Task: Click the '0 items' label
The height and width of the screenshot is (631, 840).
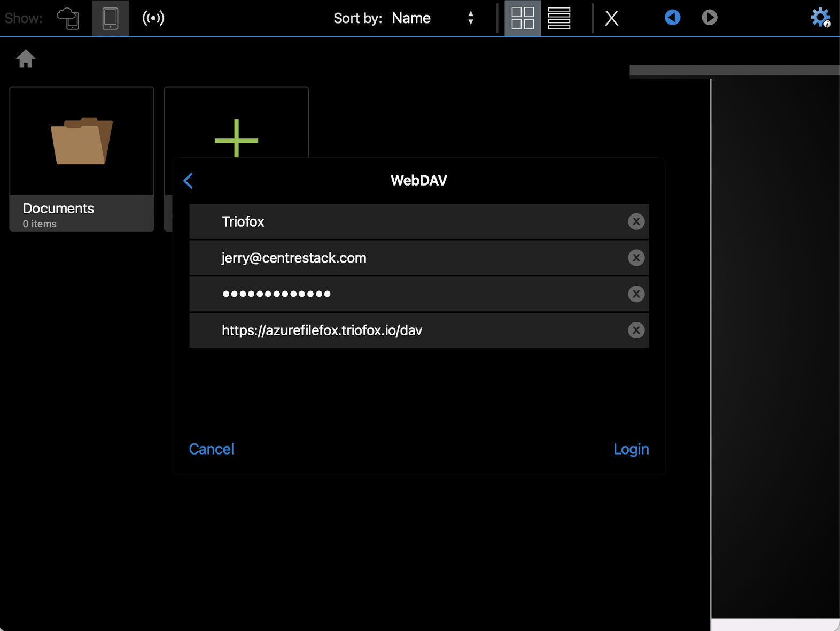Action: tap(40, 224)
